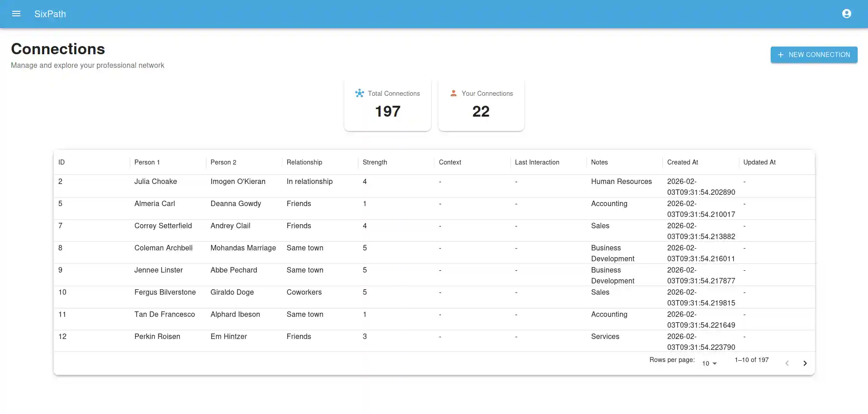Click the Last Interaction column header
Image resolution: width=868 pixels, height=414 pixels.
tap(537, 162)
